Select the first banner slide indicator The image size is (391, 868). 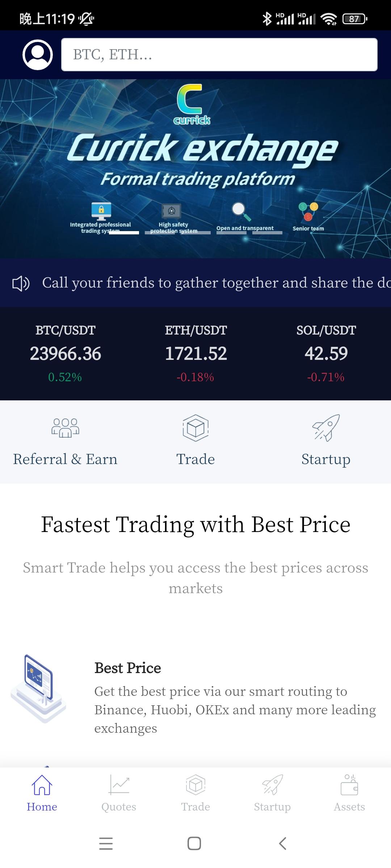pyautogui.click(x=124, y=233)
